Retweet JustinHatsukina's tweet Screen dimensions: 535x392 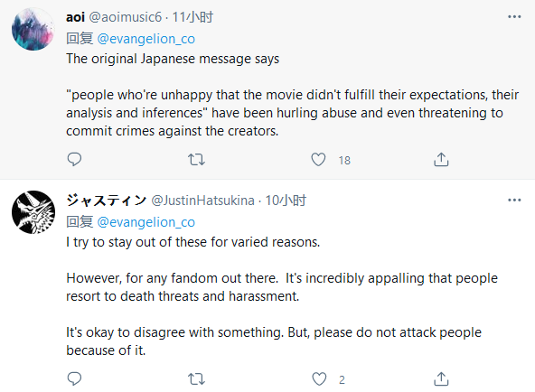196,378
